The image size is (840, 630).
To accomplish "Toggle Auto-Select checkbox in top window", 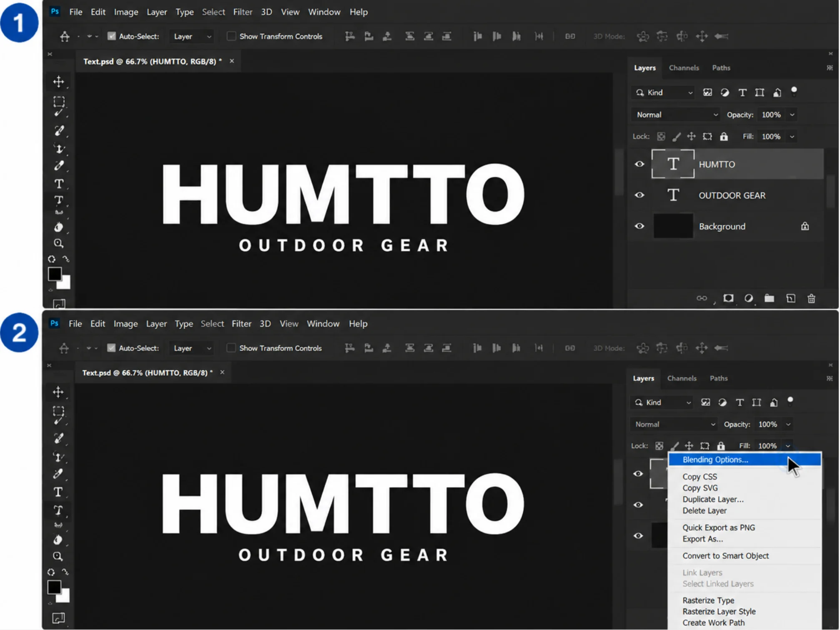I will [111, 36].
